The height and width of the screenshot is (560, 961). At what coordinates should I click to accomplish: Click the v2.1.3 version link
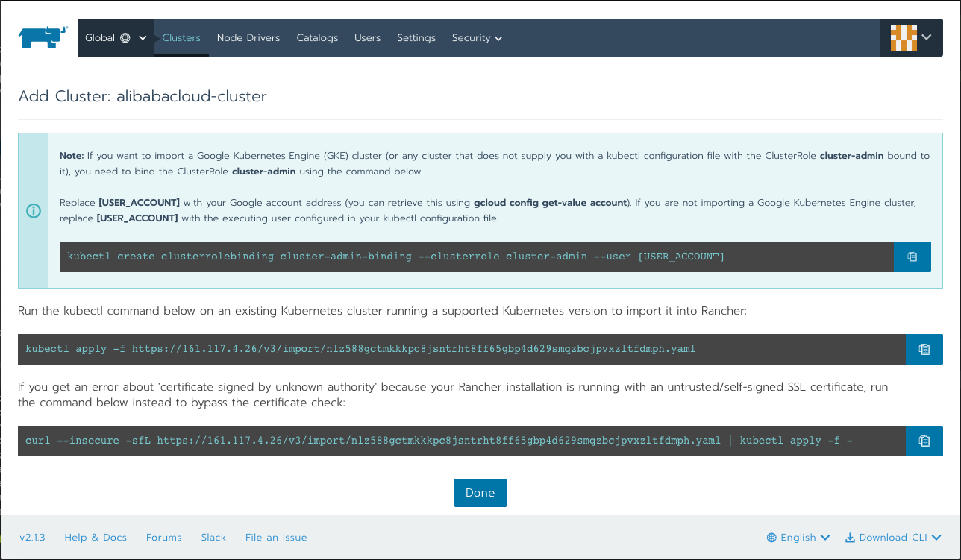pyautogui.click(x=33, y=537)
